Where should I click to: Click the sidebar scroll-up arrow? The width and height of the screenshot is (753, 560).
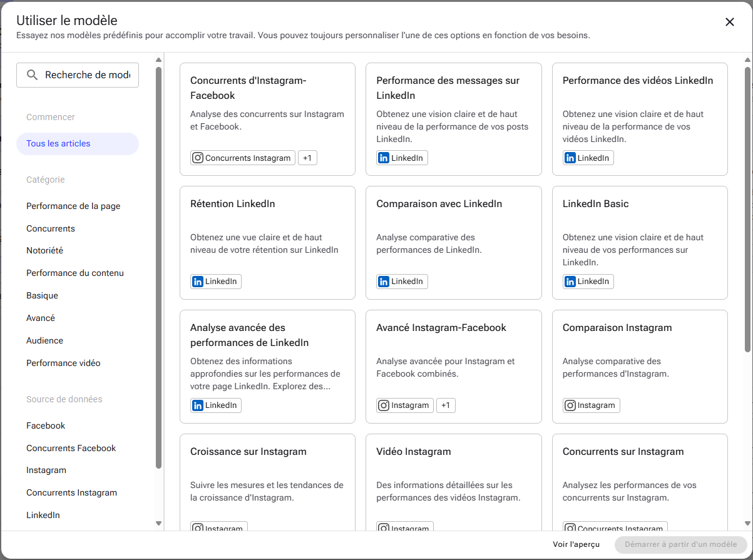[x=158, y=60]
